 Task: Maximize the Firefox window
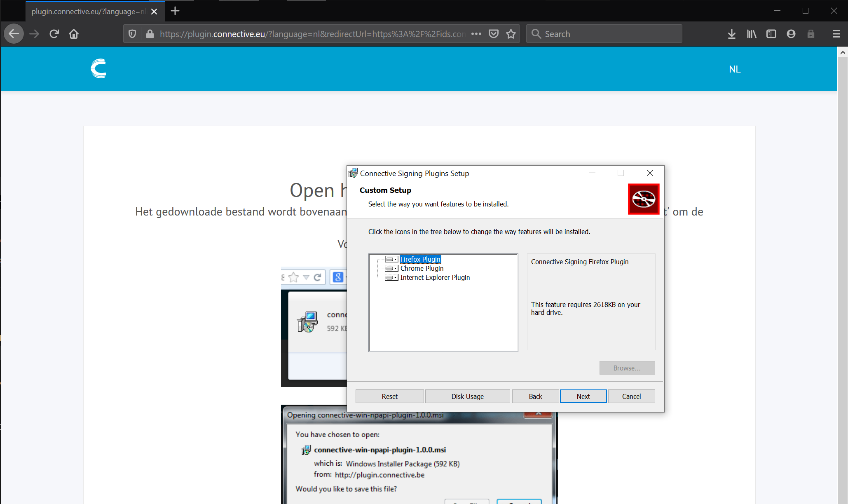tap(806, 11)
